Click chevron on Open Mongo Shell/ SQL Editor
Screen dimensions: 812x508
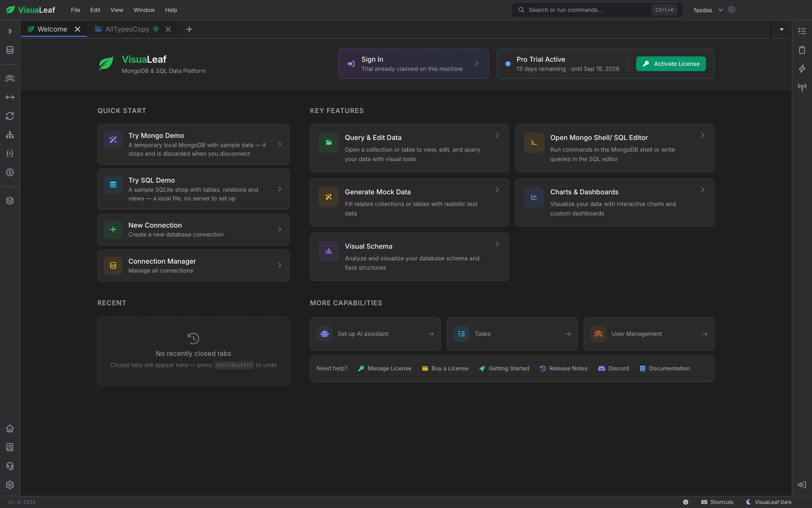tap(702, 135)
